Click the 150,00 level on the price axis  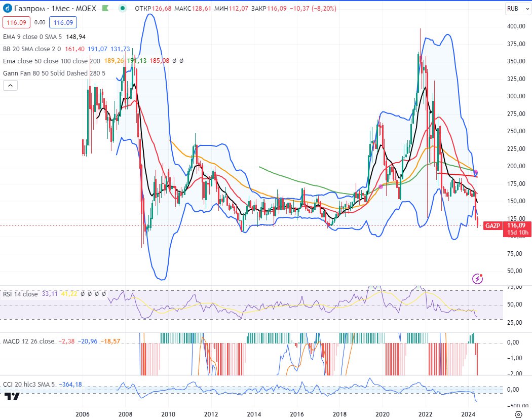pyautogui.click(x=516, y=201)
